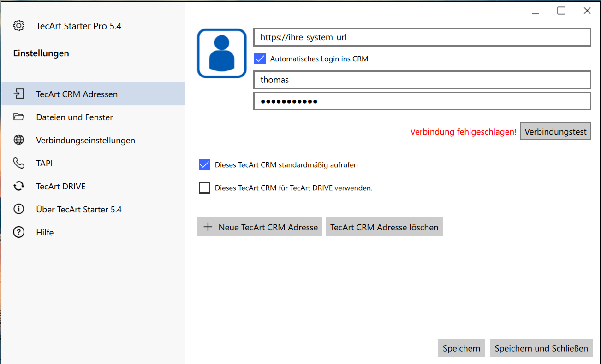
Task: Click the TecArt Starter Pro 5.4 title
Action: pyautogui.click(x=79, y=26)
